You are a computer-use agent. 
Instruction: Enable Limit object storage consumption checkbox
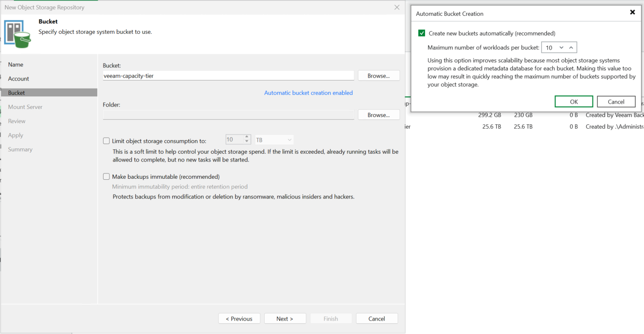(x=106, y=141)
